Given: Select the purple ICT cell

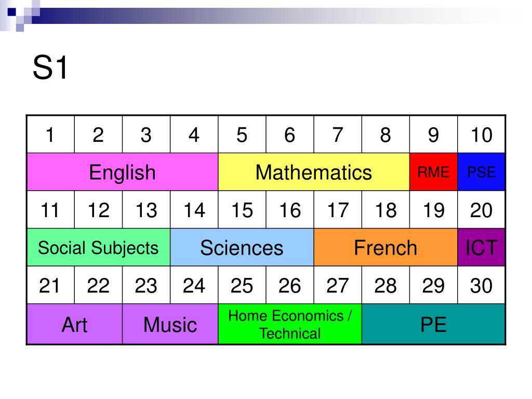Looking at the screenshot, I should [x=481, y=247].
